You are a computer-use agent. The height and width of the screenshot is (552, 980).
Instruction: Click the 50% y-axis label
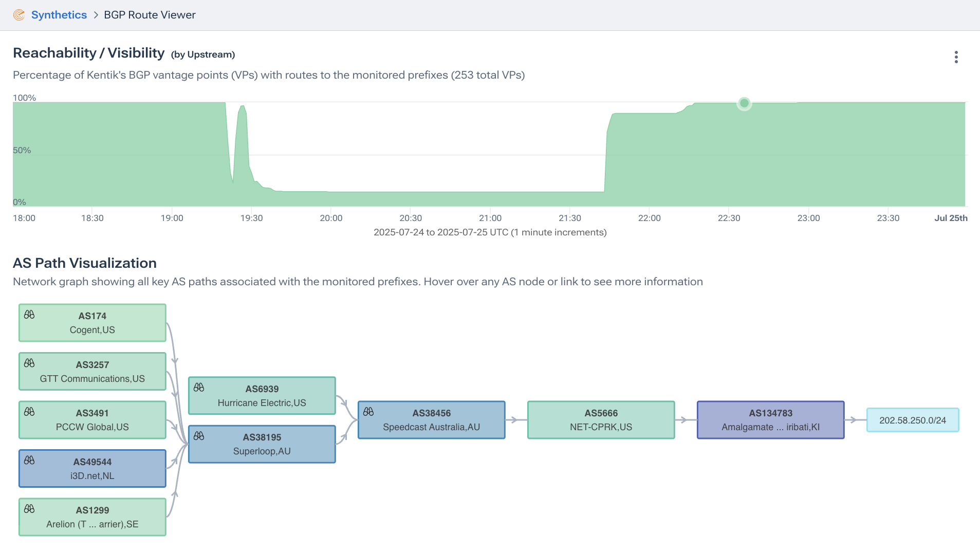pos(22,150)
